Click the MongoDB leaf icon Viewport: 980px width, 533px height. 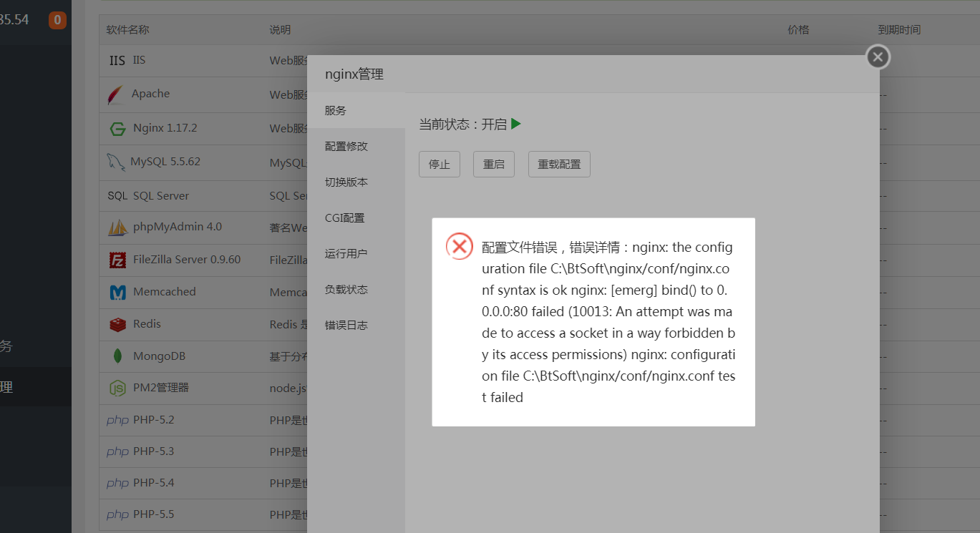[117, 356]
